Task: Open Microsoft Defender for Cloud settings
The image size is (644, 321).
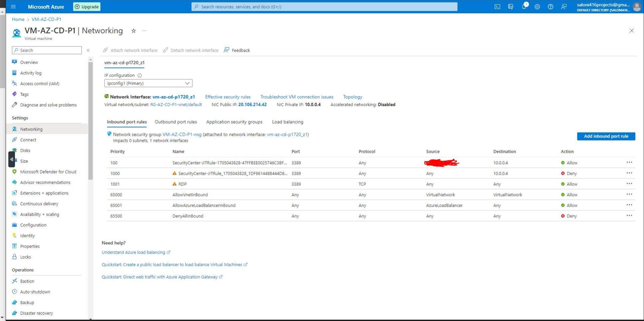Action: pyautogui.click(x=48, y=172)
